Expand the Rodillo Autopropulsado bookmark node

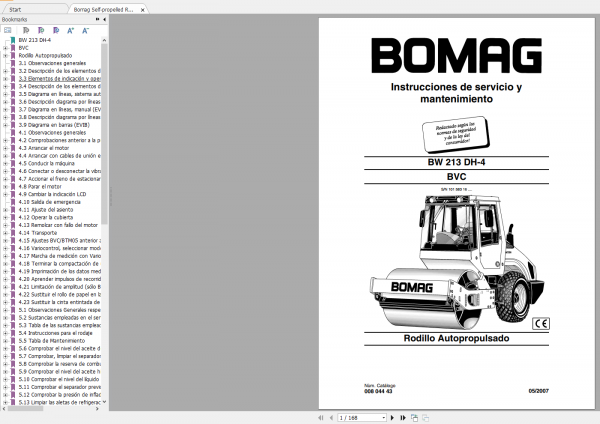tap(5, 55)
